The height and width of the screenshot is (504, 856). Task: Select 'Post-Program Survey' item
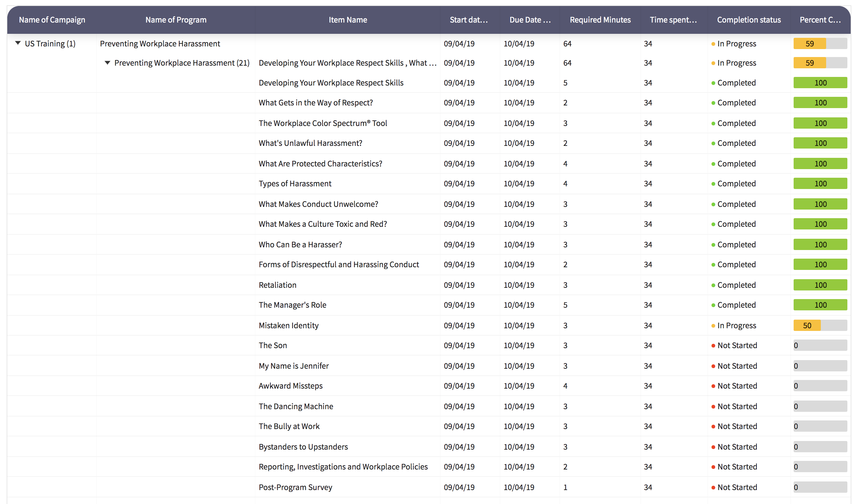(295, 487)
